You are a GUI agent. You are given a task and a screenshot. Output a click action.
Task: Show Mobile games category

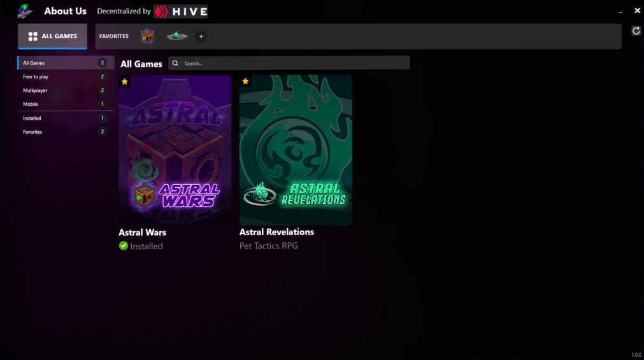click(66, 104)
